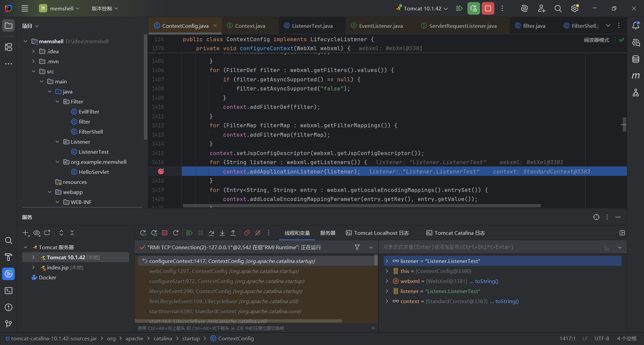The width and height of the screenshot is (644, 345).
Task: Click the Stop Tomcat red button
Action: pyautogui.click(x=488, y=8)
